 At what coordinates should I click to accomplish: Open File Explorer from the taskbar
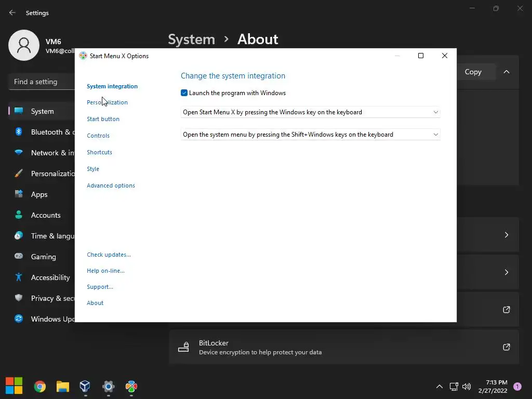coord(63,387)
